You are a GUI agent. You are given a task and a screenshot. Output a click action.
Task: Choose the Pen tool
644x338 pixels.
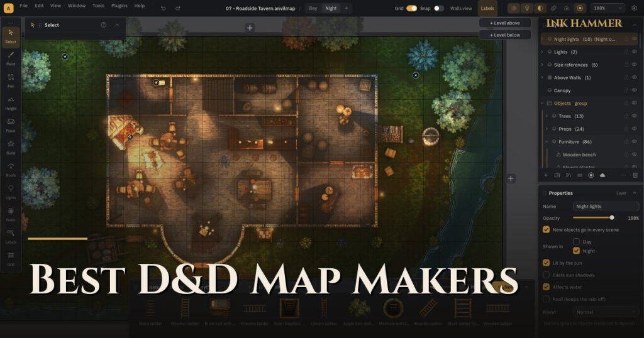point(11,80)
